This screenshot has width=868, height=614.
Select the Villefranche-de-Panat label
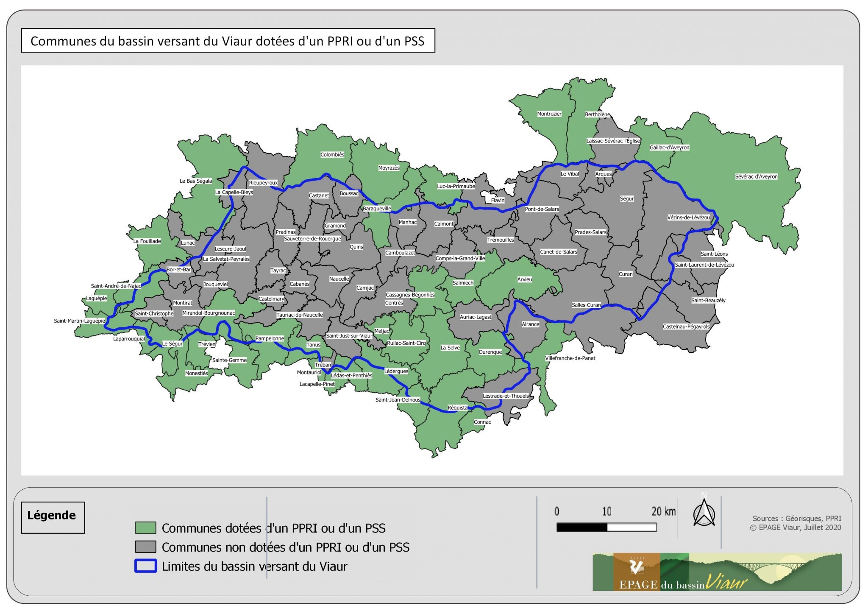coord(570,358)
